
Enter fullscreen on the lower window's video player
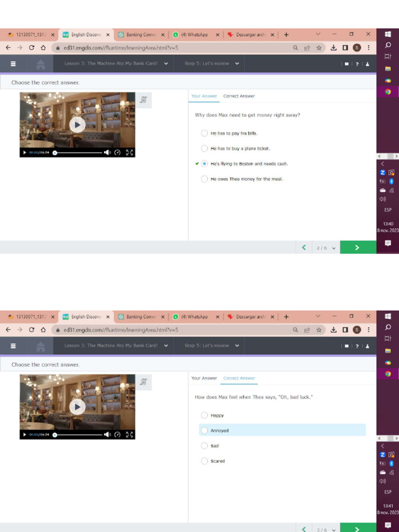tap(129, 435)
